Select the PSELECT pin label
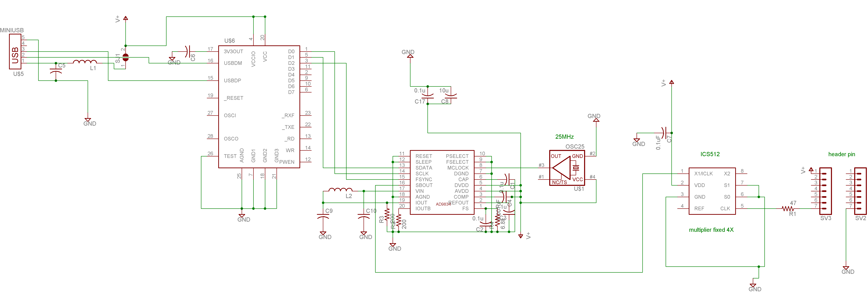 point(457,156)
